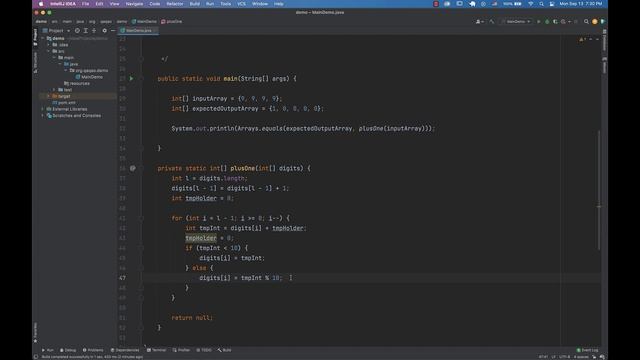Viewport: 640px width, 360px height.
Task: Click the Wi-Fi icon in menu bar
Action: tap(531, 4)
